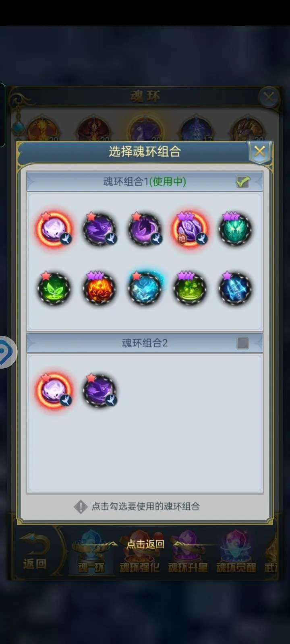The height and width of the screenshot is (644, 290).
Task: Choose the purple swan soul ring
Action: [x=145, y=228]
